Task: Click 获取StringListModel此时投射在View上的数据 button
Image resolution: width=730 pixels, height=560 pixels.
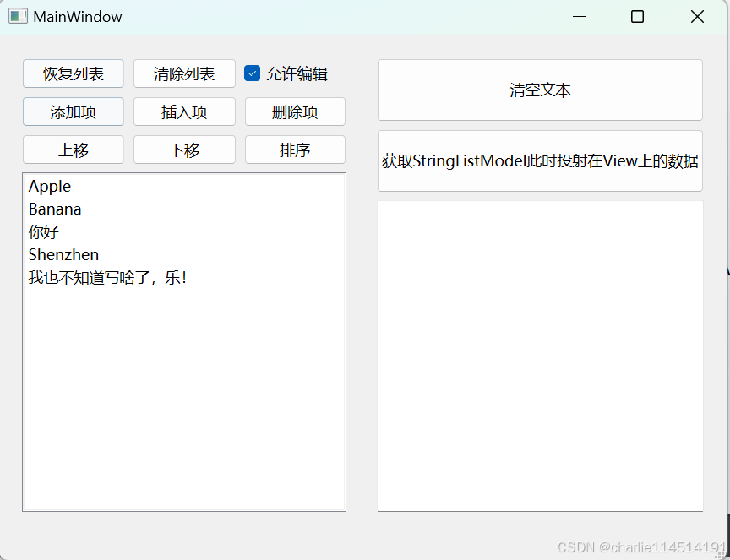Action: 540,161
